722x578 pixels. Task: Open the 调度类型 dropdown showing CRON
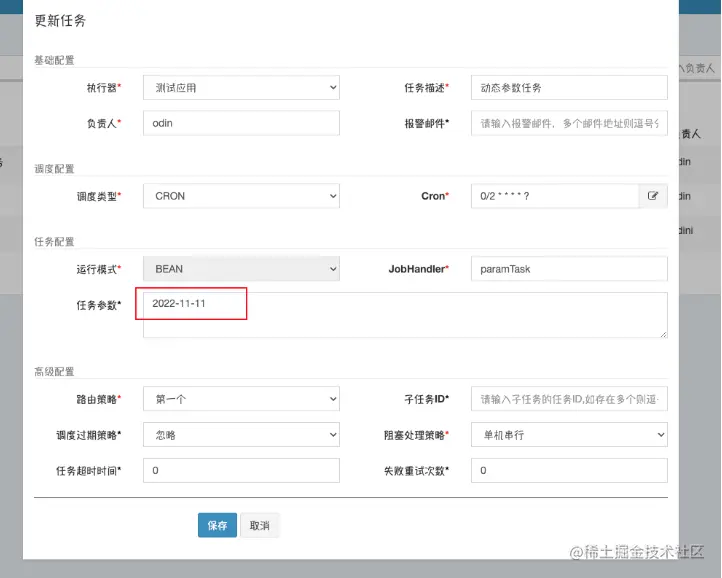(241, 196)
